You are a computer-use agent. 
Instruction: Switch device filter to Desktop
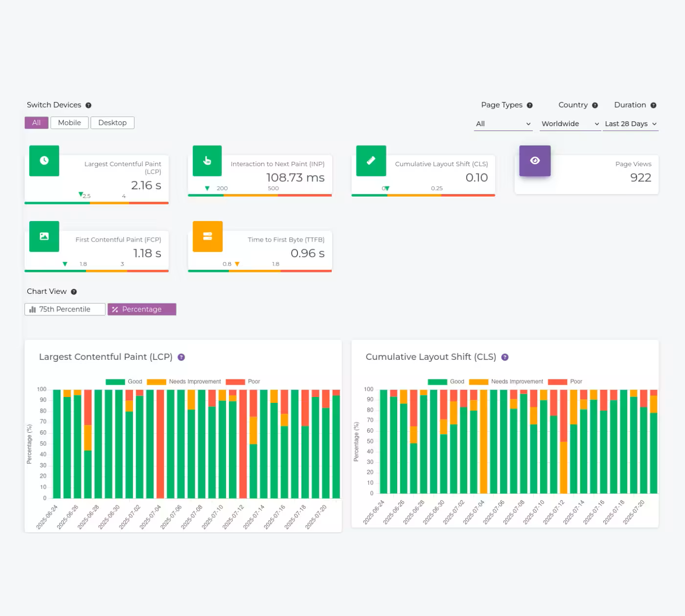point(113,122)
